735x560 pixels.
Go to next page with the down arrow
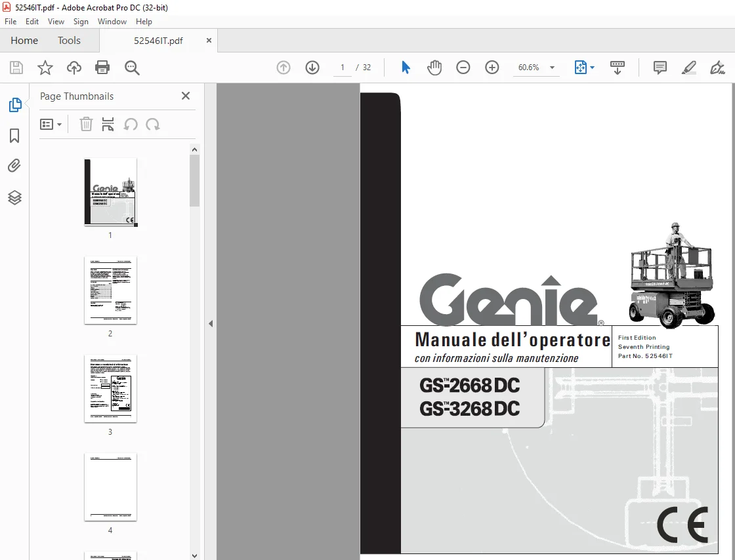pos(312,68)
